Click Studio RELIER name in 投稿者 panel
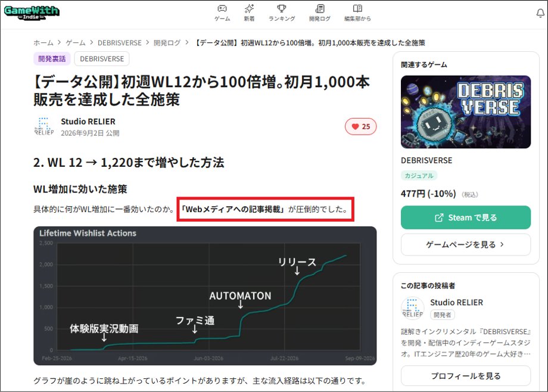The height and width of the screenshot is (392, 548). click(x=456, y=303)
